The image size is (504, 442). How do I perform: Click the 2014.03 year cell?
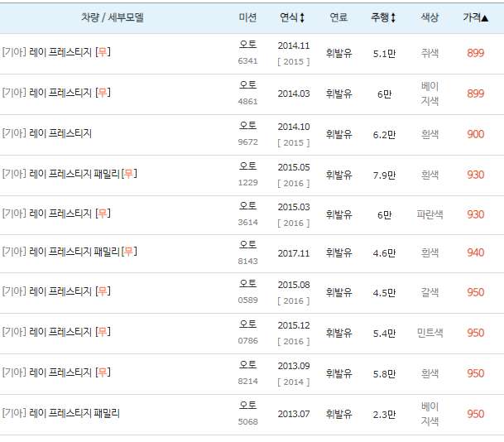(x=294, y=94)
